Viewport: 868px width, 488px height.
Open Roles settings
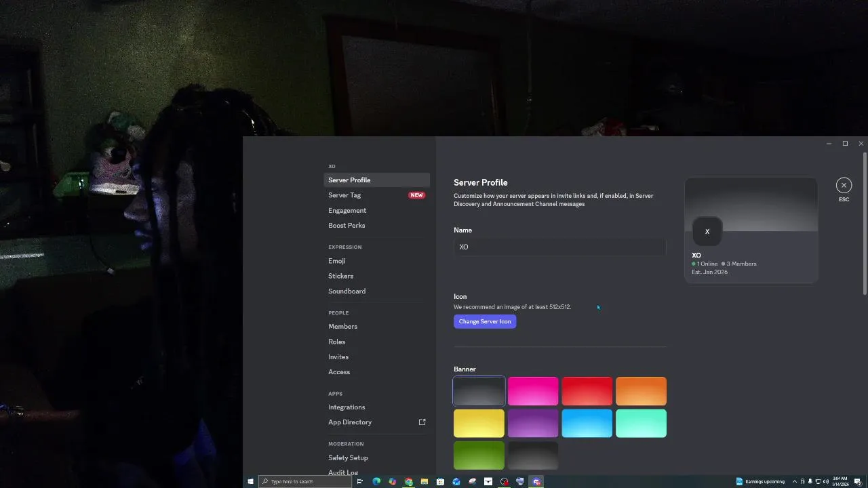click(377, 342)
